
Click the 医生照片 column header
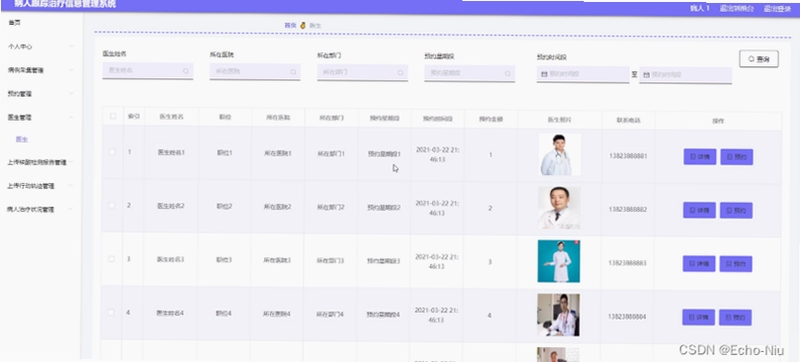click(560, 120)
